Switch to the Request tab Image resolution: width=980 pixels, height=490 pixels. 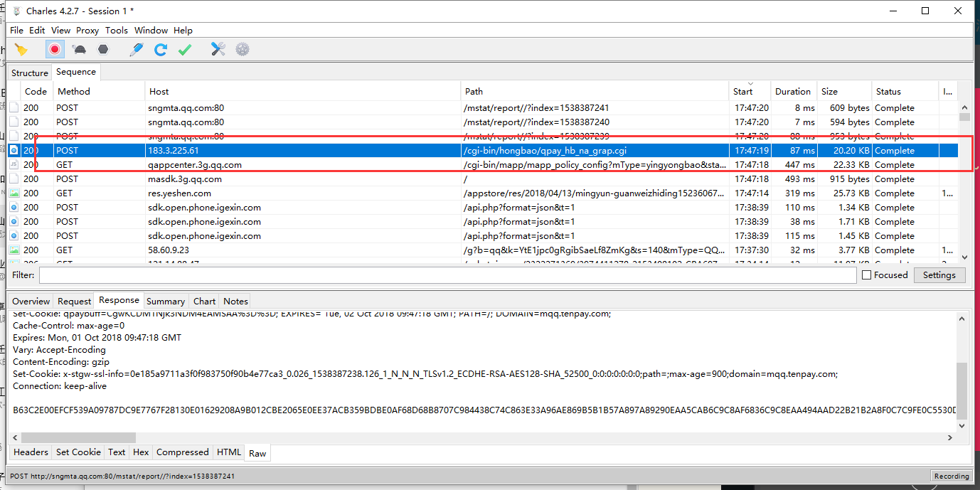pos(75,302)
